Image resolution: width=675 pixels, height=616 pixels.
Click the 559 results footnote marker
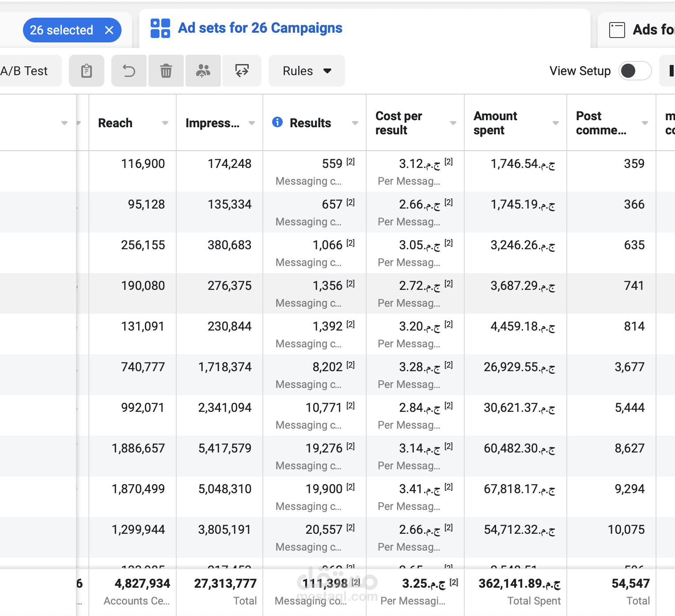tap(351, 162)
